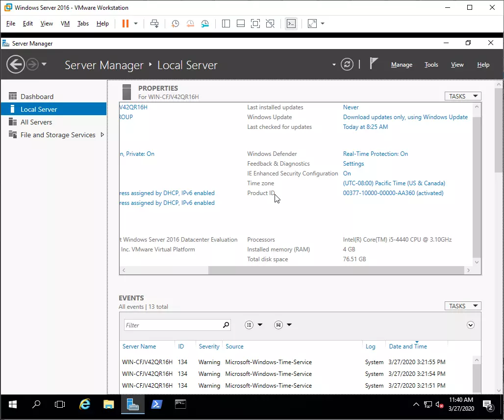Open the pause button power options dropdown

pyautogui.click(x=136, y=24)
